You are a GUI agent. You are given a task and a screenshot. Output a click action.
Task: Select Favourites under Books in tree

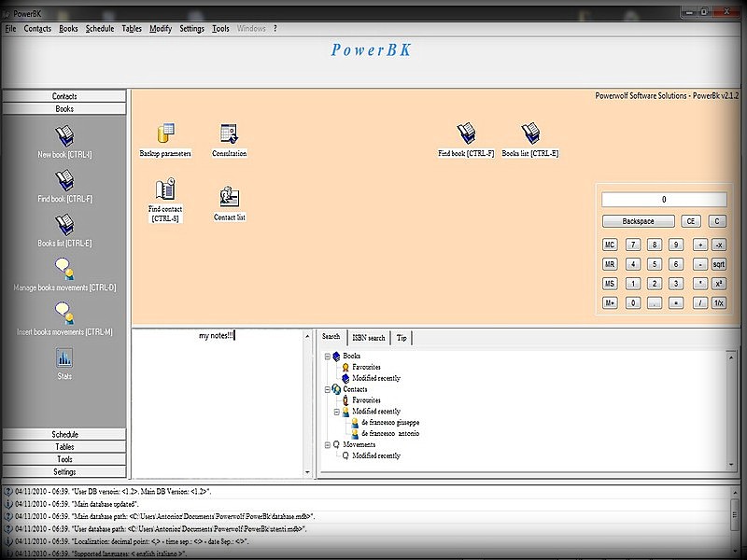click(366, 367)
